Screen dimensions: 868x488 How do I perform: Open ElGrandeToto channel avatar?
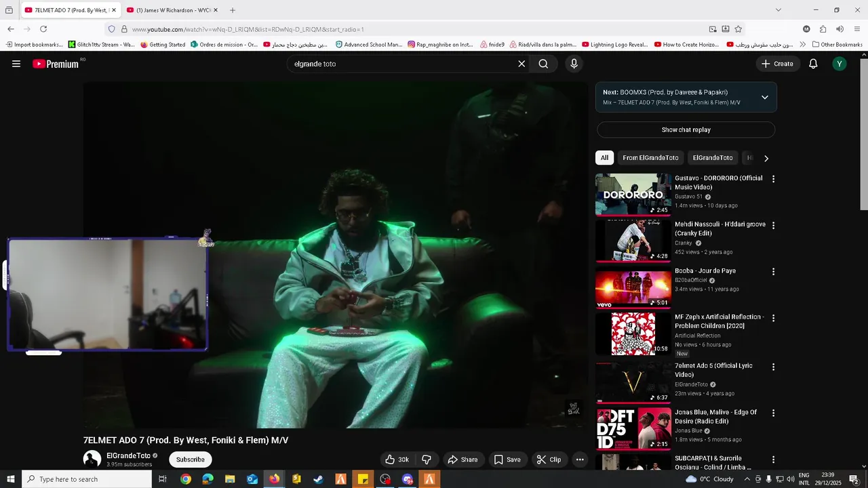click(92, 459)
